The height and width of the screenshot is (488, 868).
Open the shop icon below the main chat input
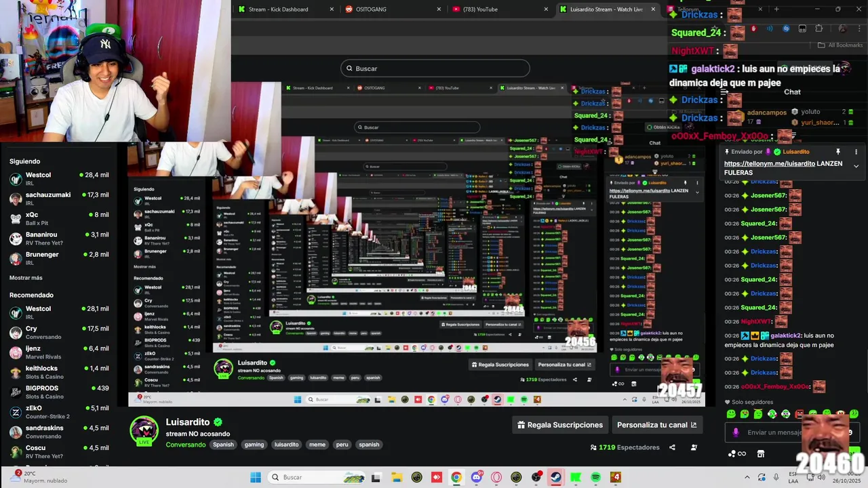coord(761,453)
